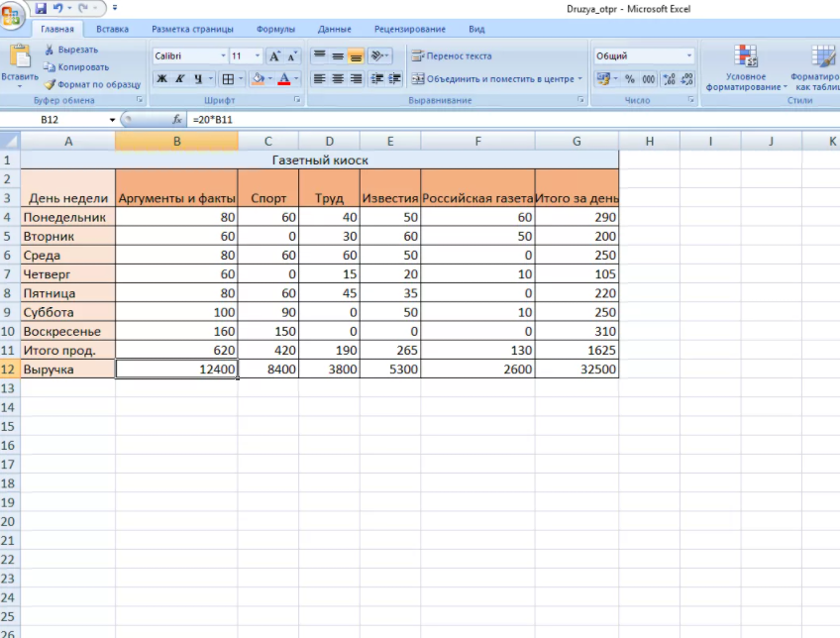The width and height of the screenshot is (840, 638).
Task: Click Select All corner of sheet
Action: pos(10,141)
